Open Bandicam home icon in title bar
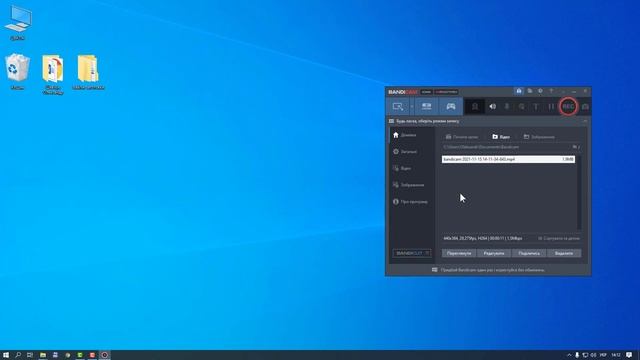Screen dimensions: 640x360 519,91
